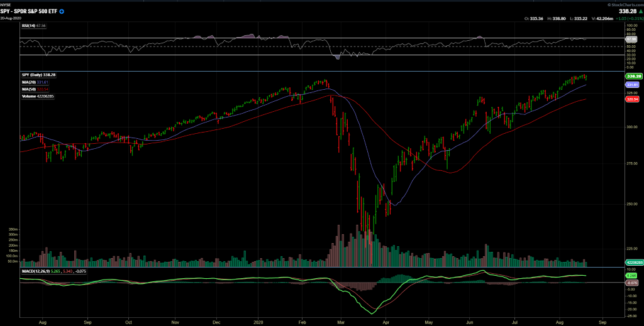Screen dimensions: 644x326
Task: Click the blue plus icon beside SPY title
Action: click(x=61, y=13)
